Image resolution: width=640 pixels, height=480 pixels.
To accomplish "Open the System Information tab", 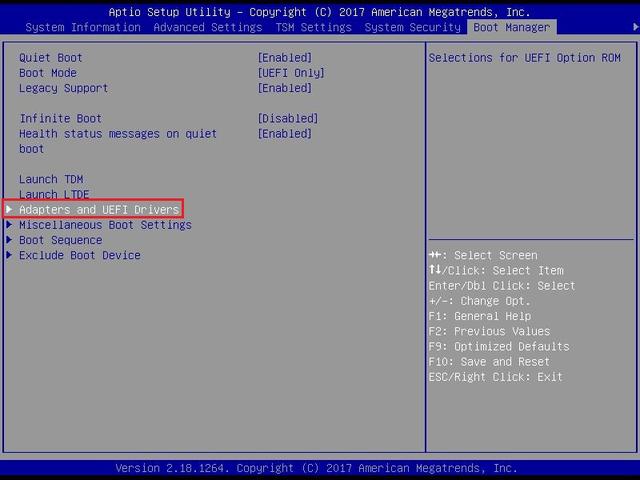I will [82, 27].
